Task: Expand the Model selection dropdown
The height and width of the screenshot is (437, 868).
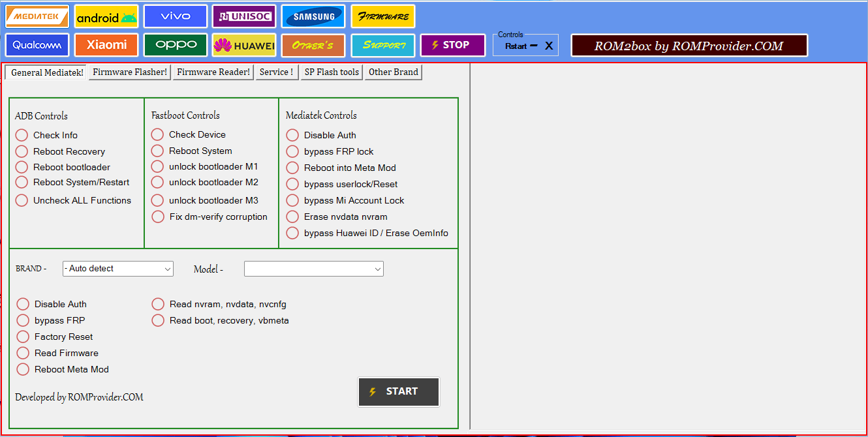Action: [x=313, y=268]
